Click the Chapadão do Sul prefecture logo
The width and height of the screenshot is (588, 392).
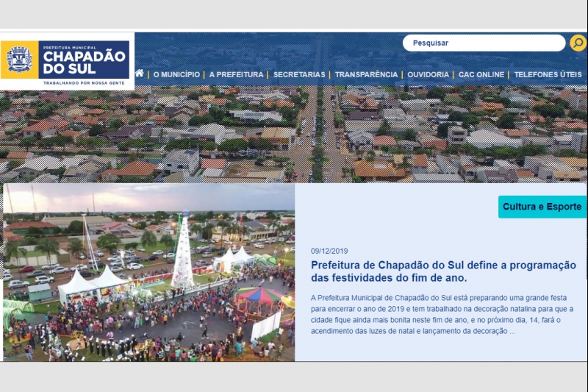coord(66,62)
